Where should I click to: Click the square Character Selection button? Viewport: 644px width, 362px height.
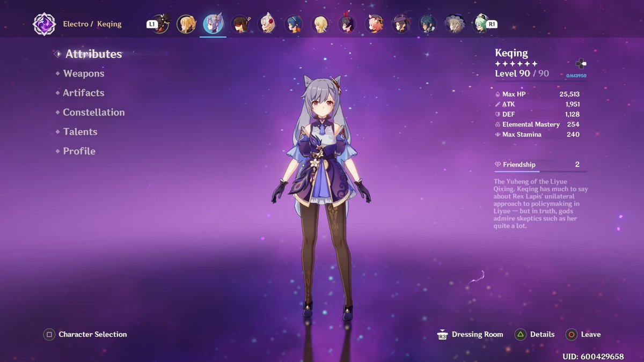(85, 334)
